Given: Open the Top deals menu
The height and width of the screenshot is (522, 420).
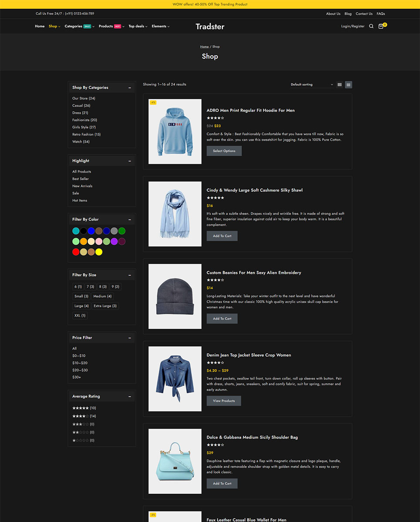Looking at the screenshot, I should [138, 26].
